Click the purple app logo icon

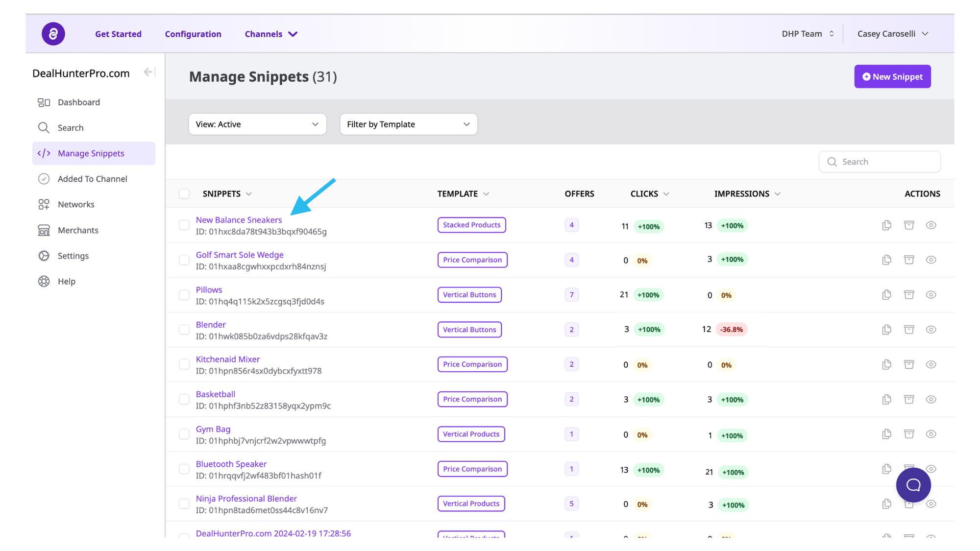tap(53, 34)
